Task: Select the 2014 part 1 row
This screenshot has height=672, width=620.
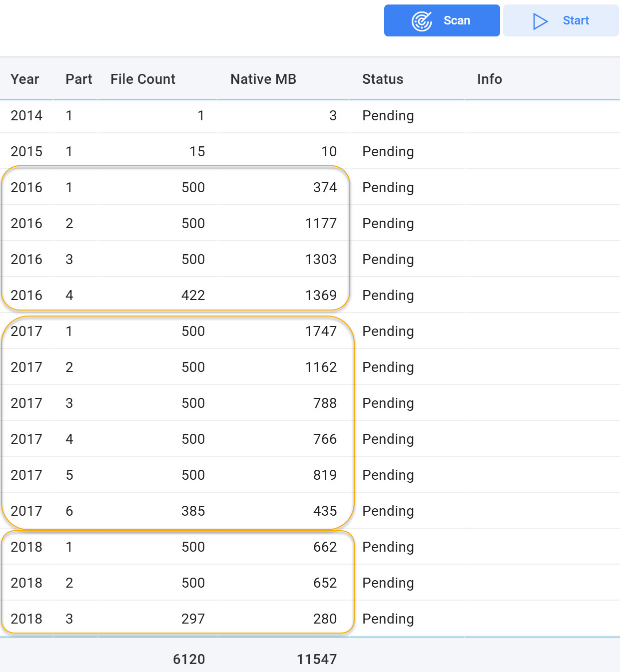Action: 310,116
